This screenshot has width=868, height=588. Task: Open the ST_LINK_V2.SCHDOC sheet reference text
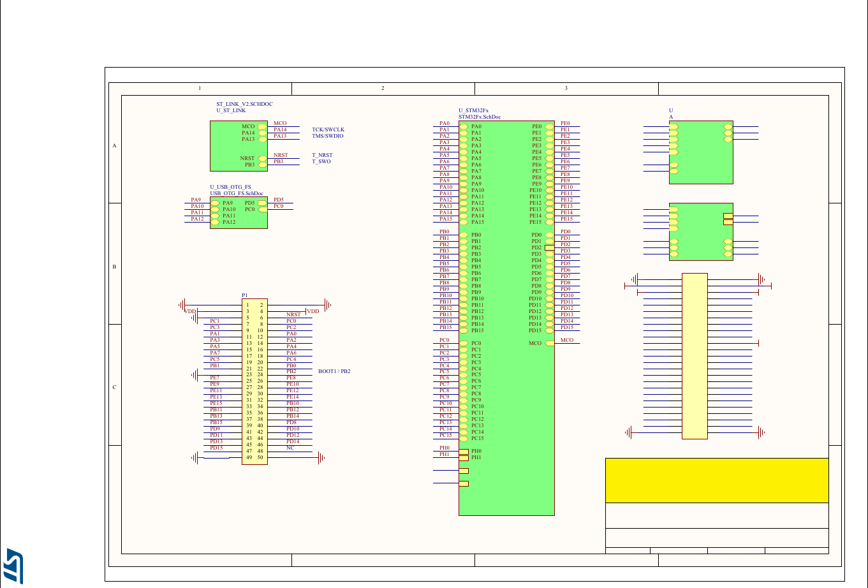[245, 103]
